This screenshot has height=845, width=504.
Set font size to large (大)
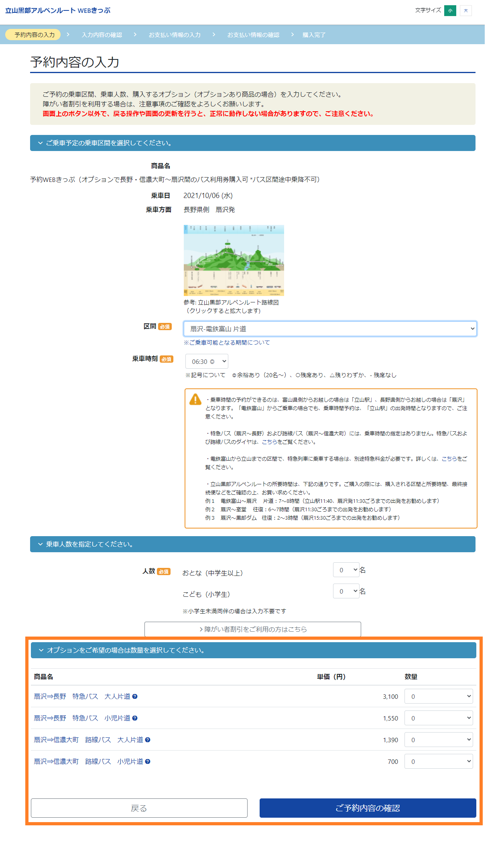click(x=465, y=10)
